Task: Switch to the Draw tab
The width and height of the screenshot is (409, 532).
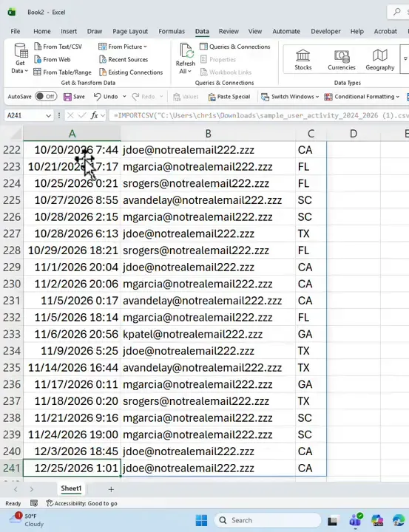Action: [x=95, y=31]
